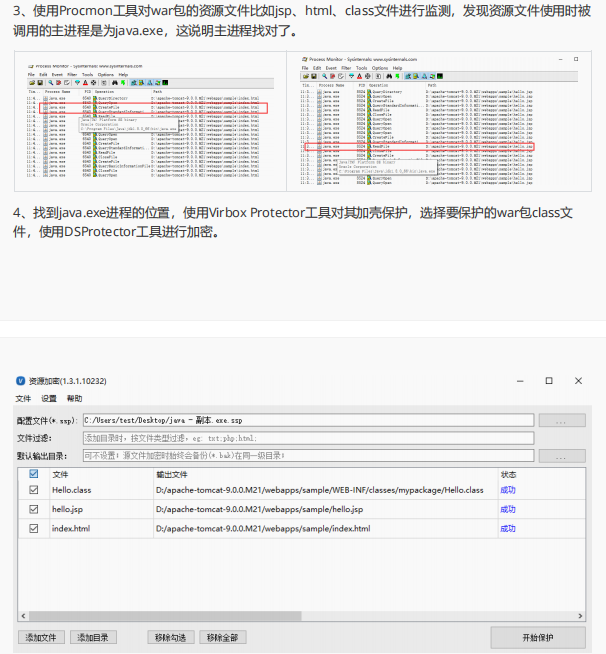The height and width of the screenshot is (654, 606).
Task: Uncheck the hello.jsp row checkbox
Action: pos(34,509)
